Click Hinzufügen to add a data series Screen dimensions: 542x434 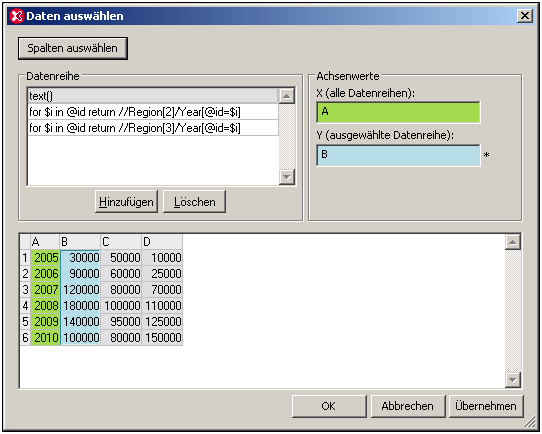(126, 201)
